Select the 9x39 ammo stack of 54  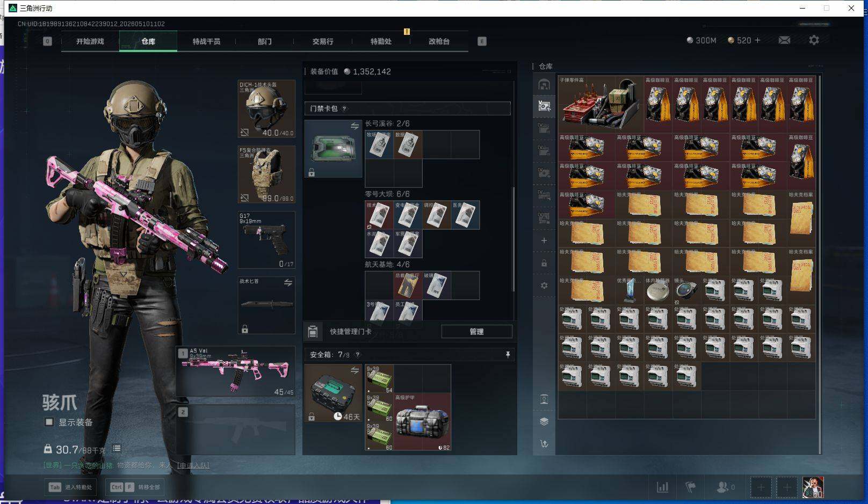[x=379, y=379]
